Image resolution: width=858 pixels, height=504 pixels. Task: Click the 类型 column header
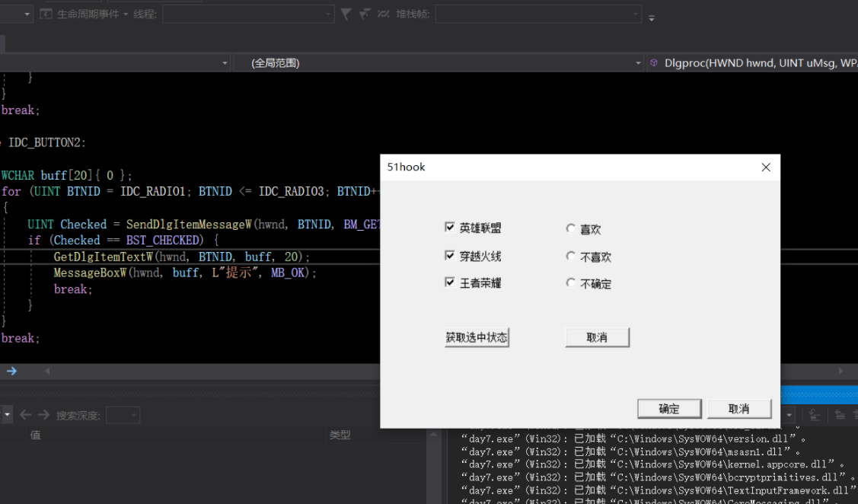point(340,435)
